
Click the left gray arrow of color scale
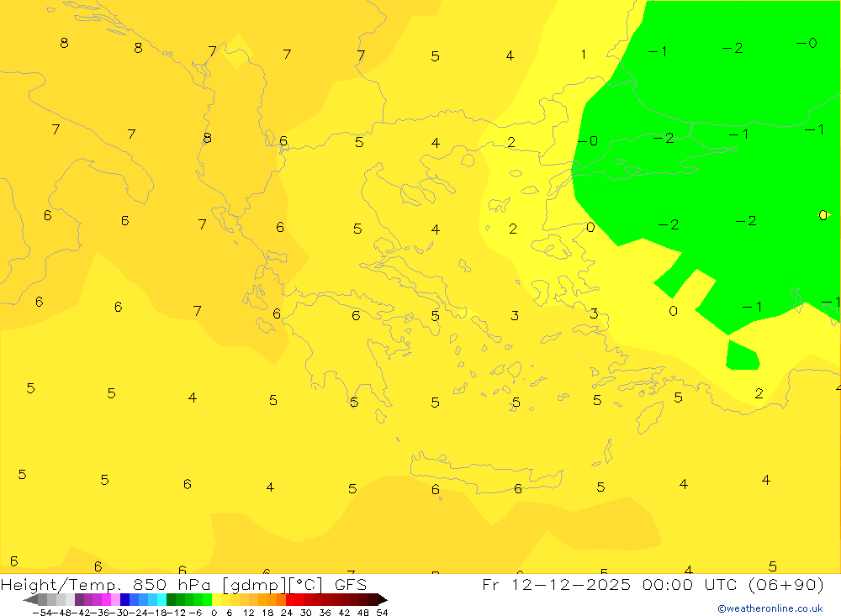[30, 599]
